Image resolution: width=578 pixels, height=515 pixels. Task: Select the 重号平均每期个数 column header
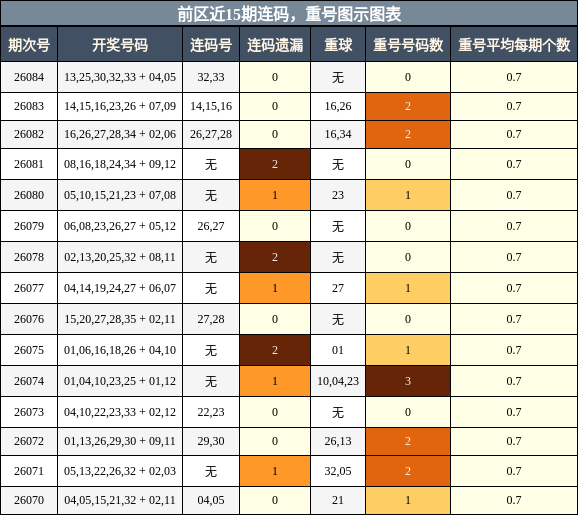[x=514, y=45]
